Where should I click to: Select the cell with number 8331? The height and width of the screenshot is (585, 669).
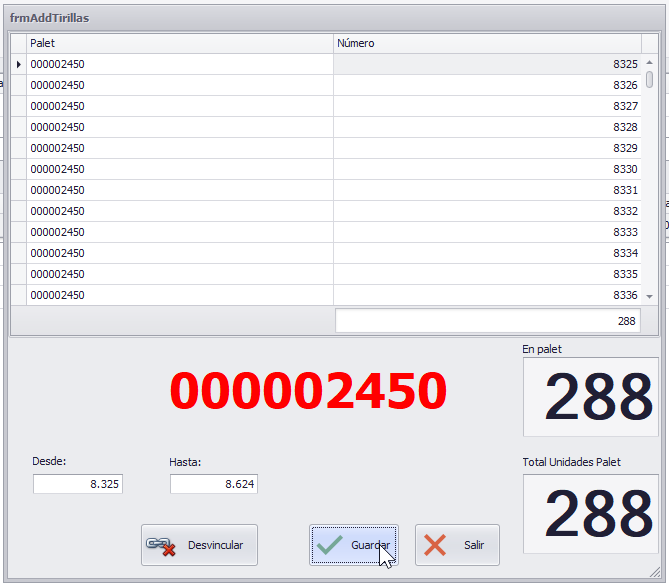click(487, 190)
